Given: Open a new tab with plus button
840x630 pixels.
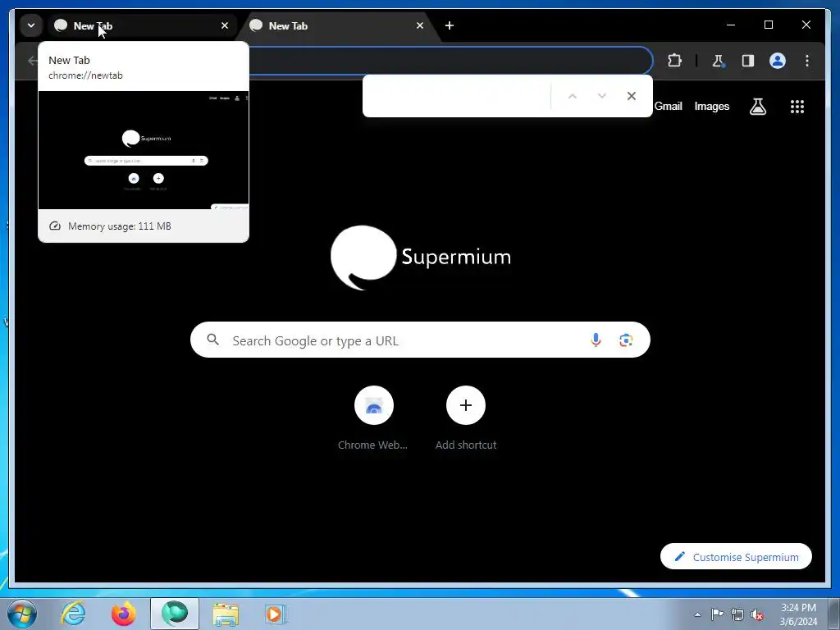Looking at the screenshot, I should [x=450, y=25].
